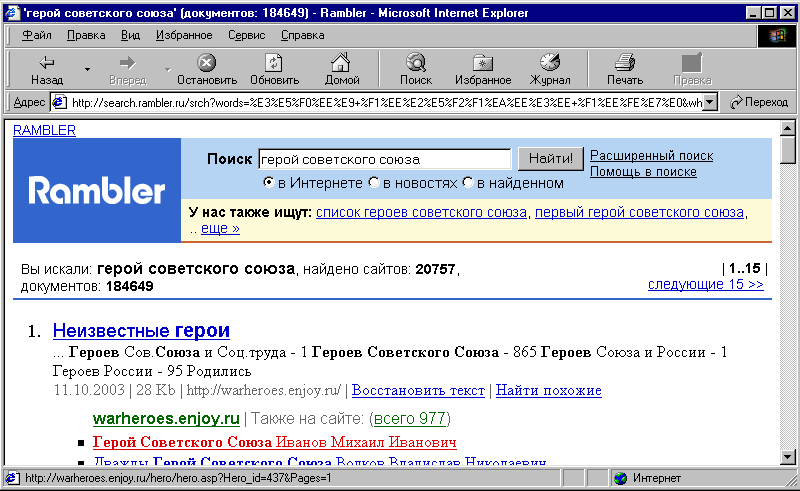Click the Поиск query input field
The height and width of the screenshot is (491, 800).
tap(385, 159)
